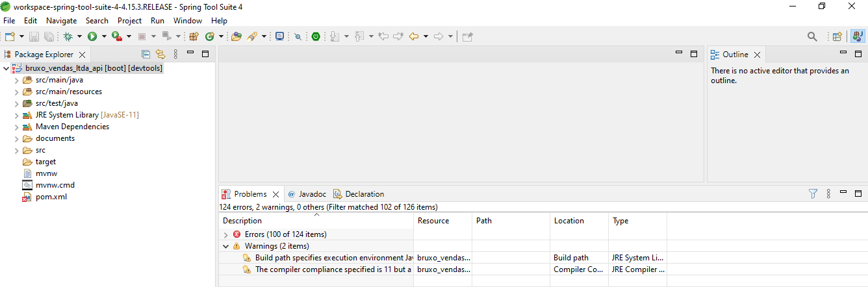Click the Forward navigation arrow

tap(439, 36)
